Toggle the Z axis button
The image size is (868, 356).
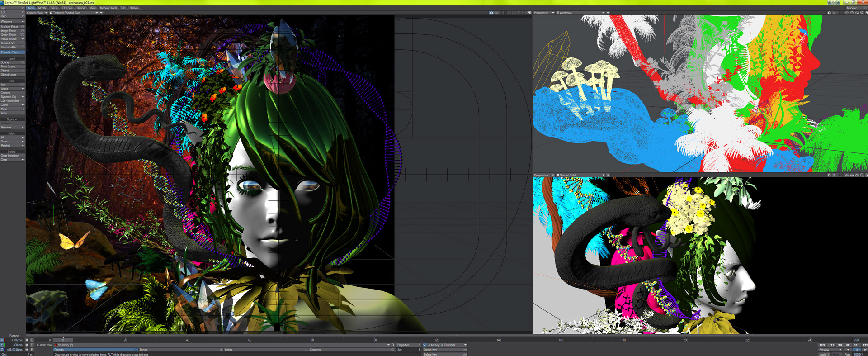coord(2,350)
